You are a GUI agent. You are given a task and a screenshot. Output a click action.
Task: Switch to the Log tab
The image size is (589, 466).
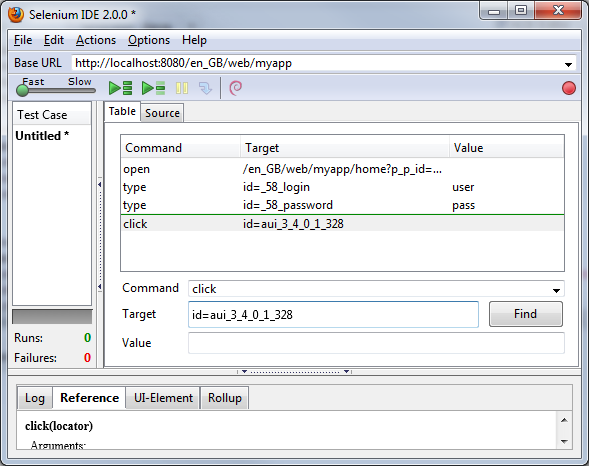[x=35, y=398]
